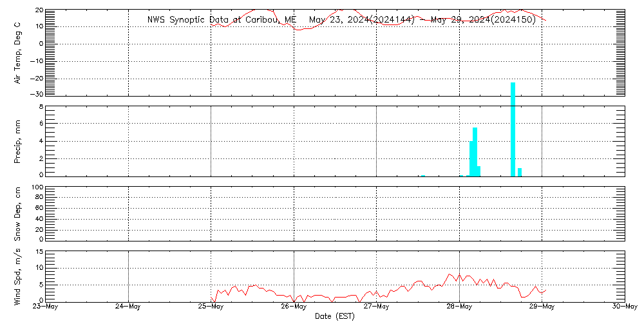644x322 pixels.
Task: Click the "5" tick on wind speed axis
Action: tap(41, 285)
